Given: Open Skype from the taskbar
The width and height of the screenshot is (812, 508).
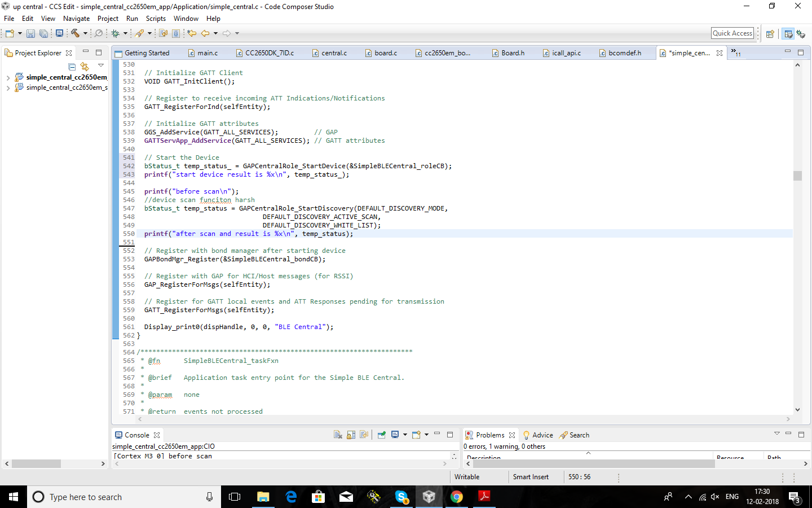Looking at the screenshot, I should click(401, 497).
